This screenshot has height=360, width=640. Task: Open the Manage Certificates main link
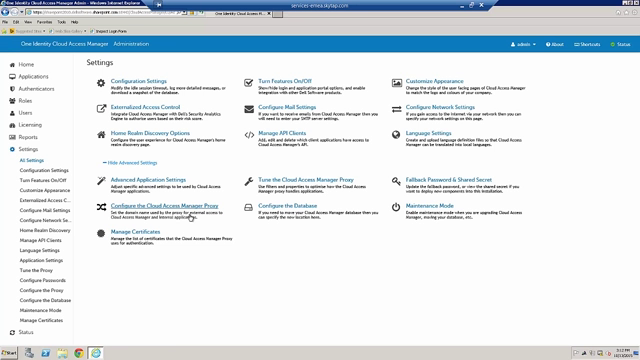coord(135,232)
